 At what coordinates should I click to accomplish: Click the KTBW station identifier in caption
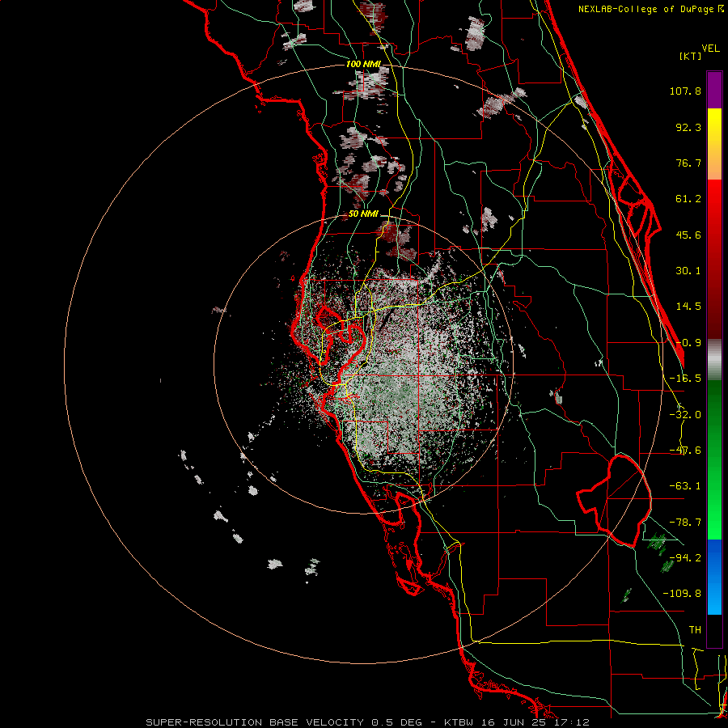point(459,722)
